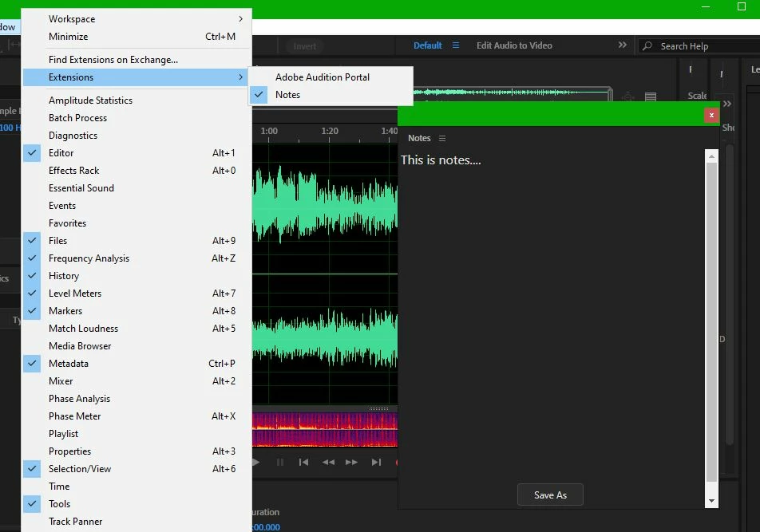Expand the Workspace submenu
The height and width of the screenshot is (532, 760).
click(x=137, y=19)
